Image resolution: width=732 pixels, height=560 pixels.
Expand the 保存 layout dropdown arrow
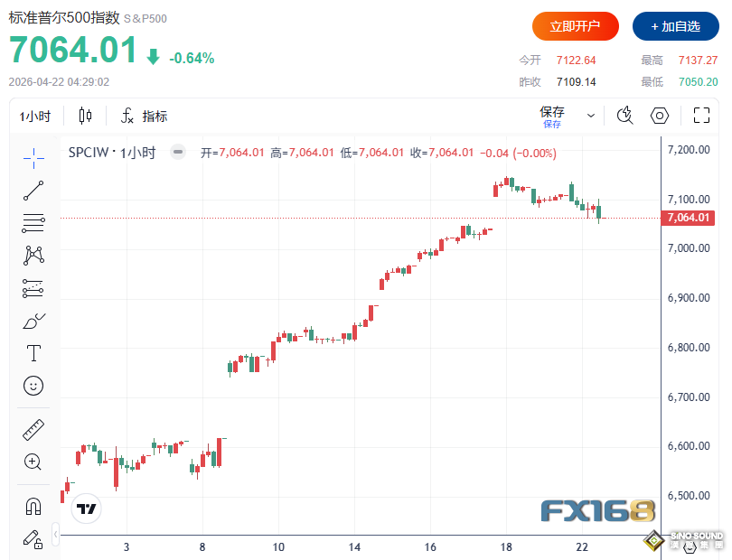591,116
